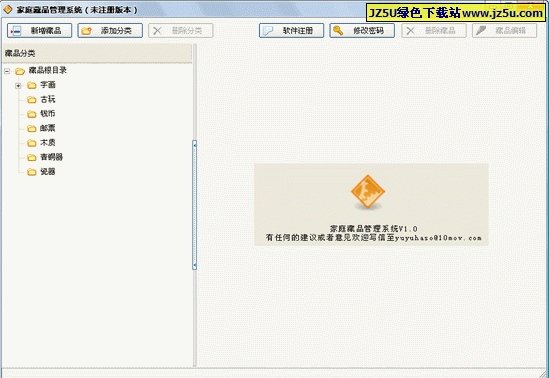Expand the 字画 category node

pos(19,85)
